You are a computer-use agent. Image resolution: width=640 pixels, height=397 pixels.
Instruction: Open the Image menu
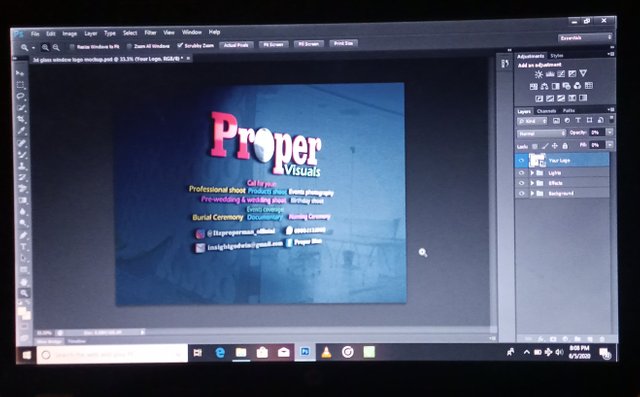pos(69,33)
